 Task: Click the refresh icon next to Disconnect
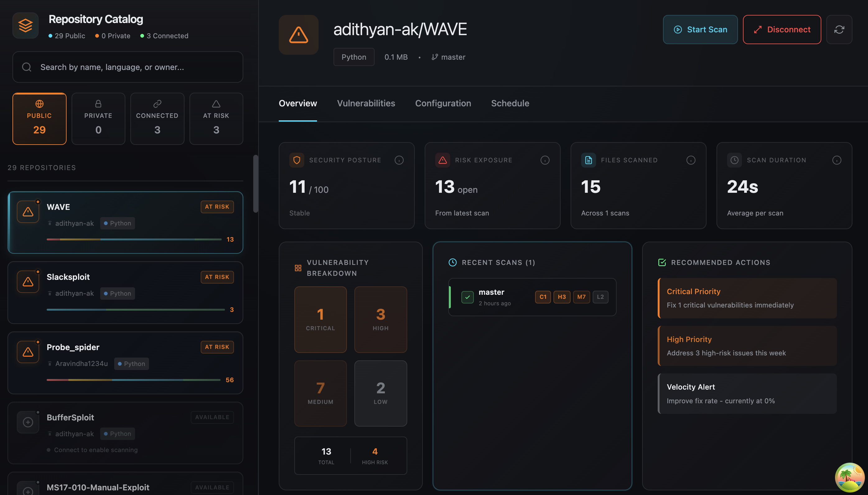tap(839, 30)
